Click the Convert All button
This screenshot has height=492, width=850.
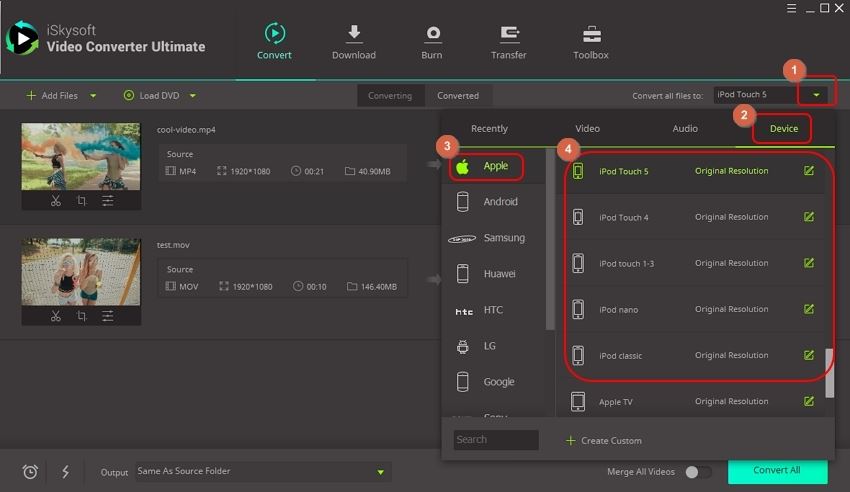(777, 471)
